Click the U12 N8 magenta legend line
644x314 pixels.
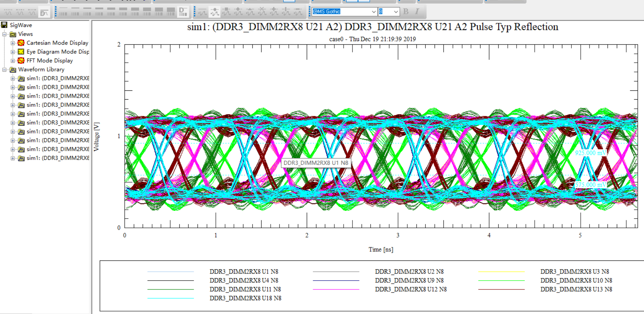click(336, 290)
